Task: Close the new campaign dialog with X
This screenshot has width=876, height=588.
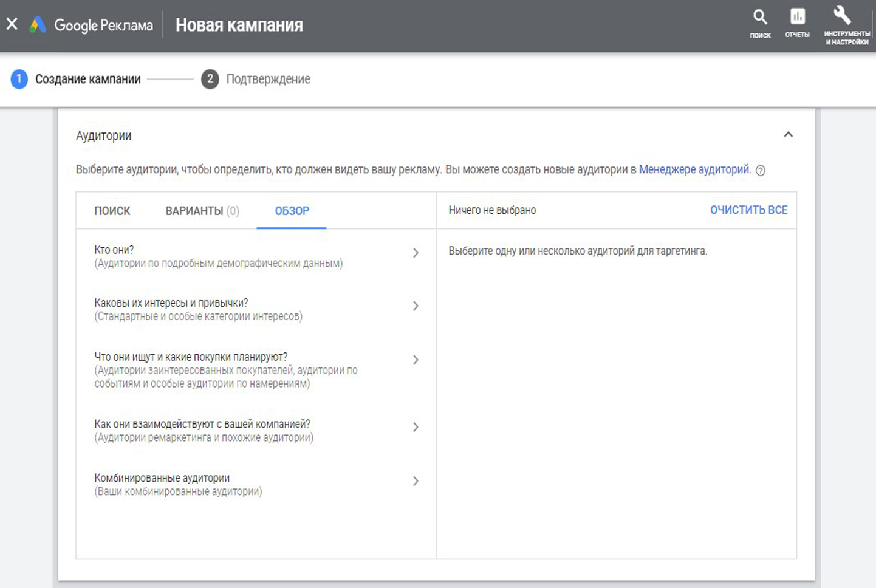Action: click(12, 24)
